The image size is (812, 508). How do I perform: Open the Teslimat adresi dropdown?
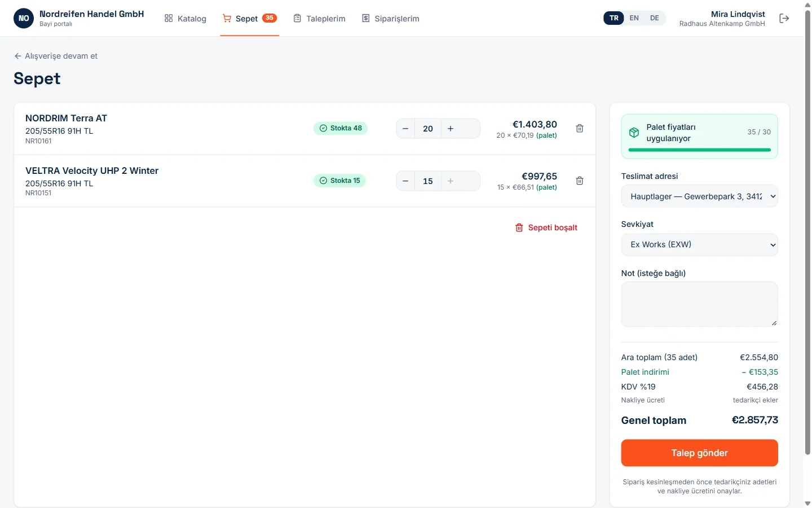pos(699,196)
